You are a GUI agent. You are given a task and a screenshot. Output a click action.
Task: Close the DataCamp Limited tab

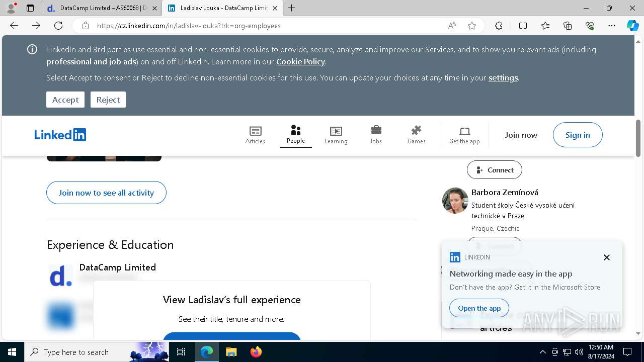click(154, 8)
